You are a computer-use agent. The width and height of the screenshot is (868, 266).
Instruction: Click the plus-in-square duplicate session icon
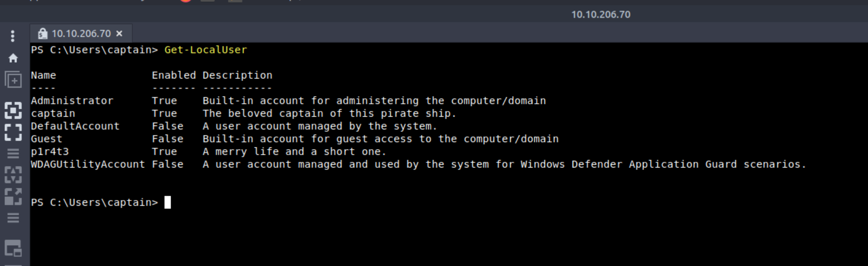(13, 80)
